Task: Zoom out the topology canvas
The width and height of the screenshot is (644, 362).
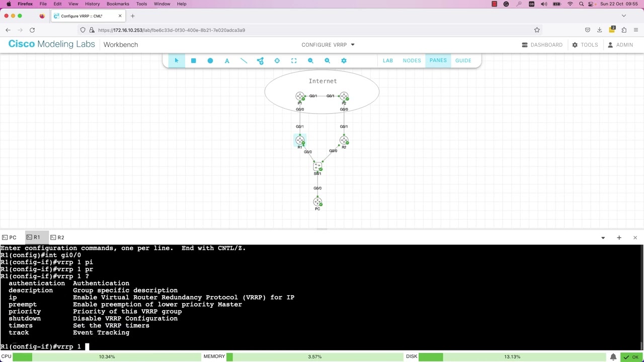Action: click(310, 61)
